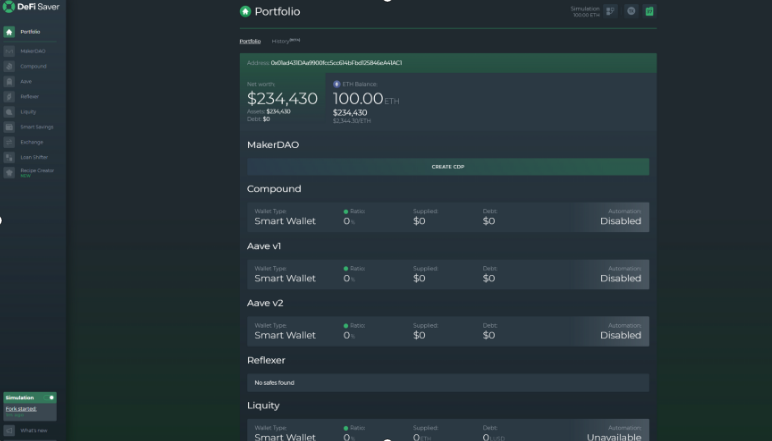772x441 pixels.
Task: Click the Aave v2 Debt $0 value
Action: pos(489,335)
